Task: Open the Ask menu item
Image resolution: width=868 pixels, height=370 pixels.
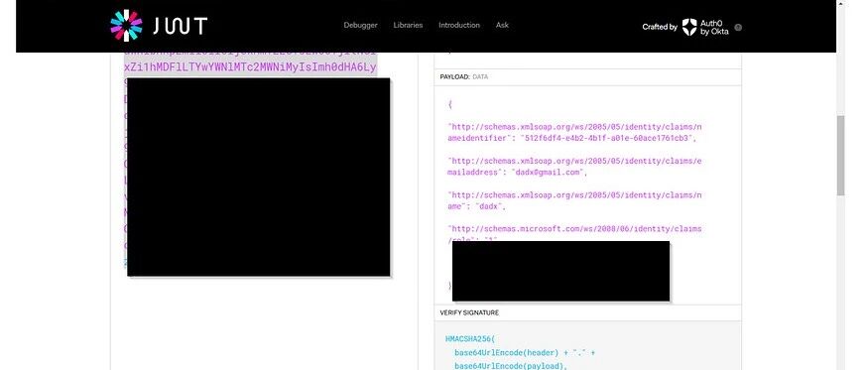Action: 502,26
